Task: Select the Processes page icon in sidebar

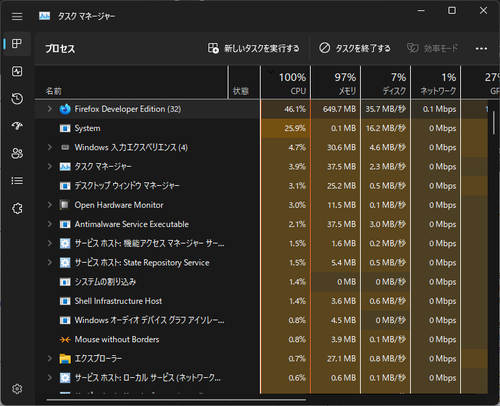Action: 17,44
